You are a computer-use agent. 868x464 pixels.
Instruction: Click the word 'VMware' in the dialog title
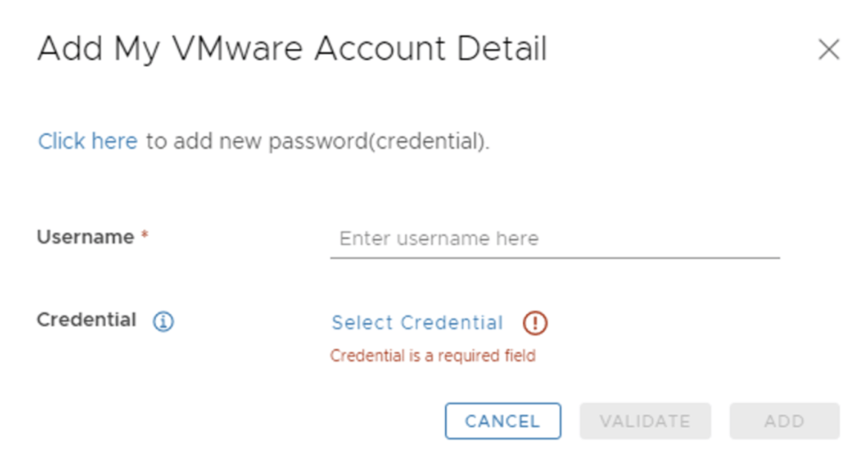pyautogui.click(x=222, y=49)
